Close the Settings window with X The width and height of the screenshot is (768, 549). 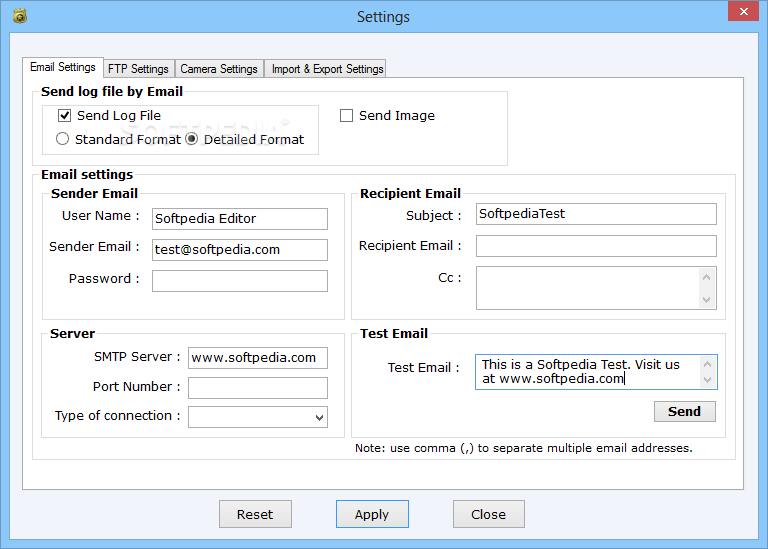739,14
